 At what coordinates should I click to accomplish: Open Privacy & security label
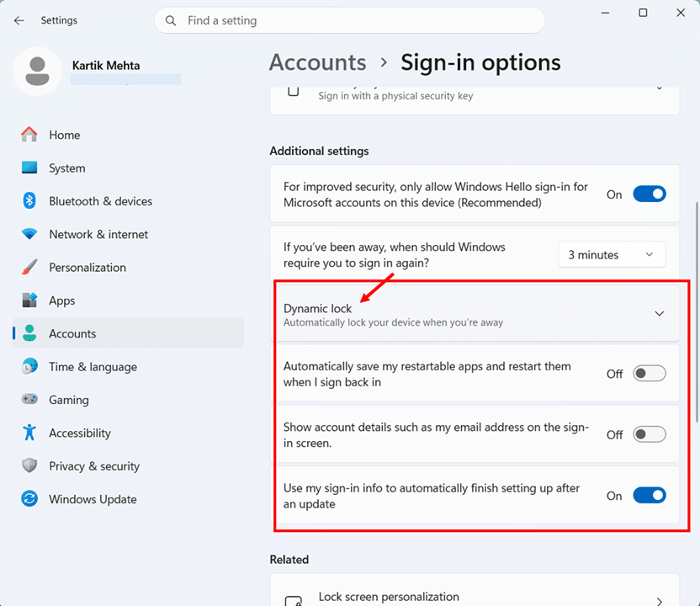(94, 465)
